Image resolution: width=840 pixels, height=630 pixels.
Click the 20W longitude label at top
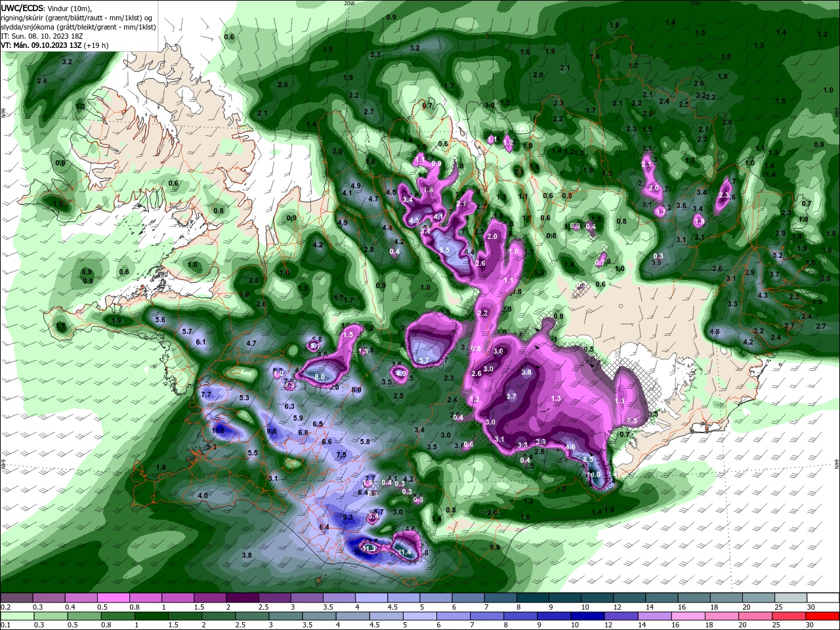[349, 3]
